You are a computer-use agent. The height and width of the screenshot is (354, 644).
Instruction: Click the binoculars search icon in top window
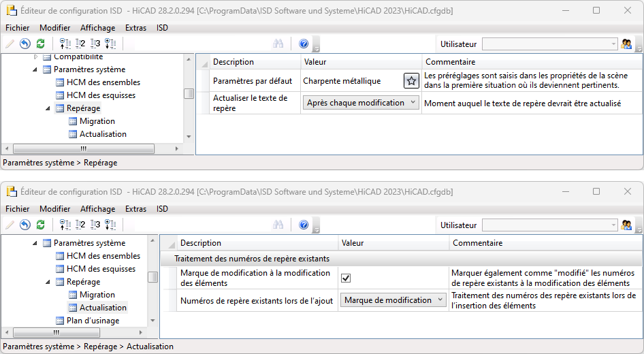click(x=278, y=44)
